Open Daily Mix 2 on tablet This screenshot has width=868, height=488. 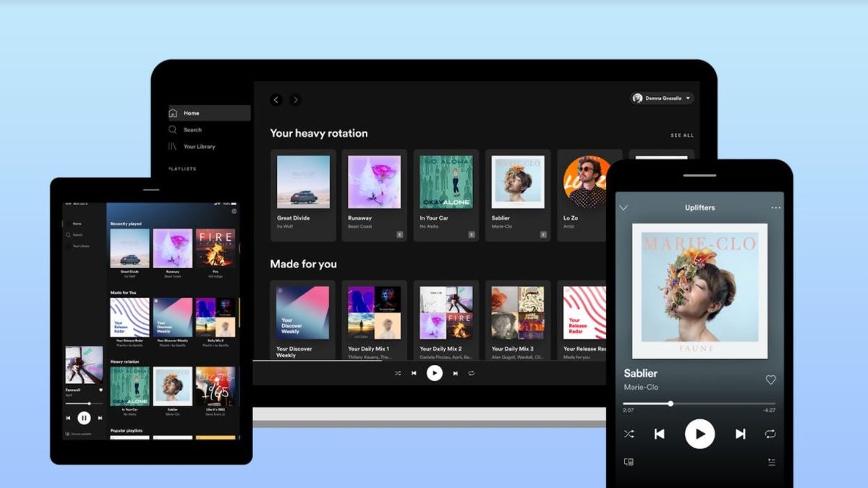[215, 322]
